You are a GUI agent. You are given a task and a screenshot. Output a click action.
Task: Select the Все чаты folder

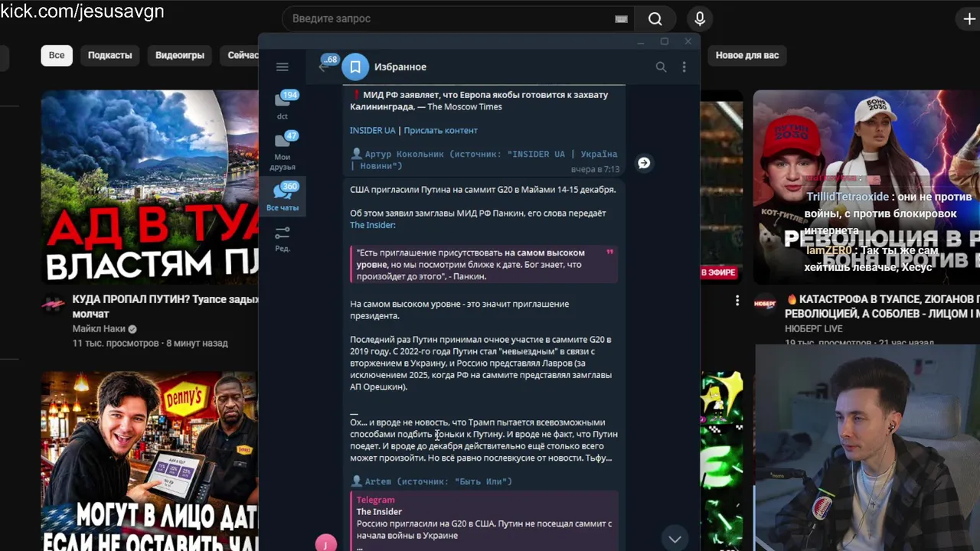(x=283, y=196)
